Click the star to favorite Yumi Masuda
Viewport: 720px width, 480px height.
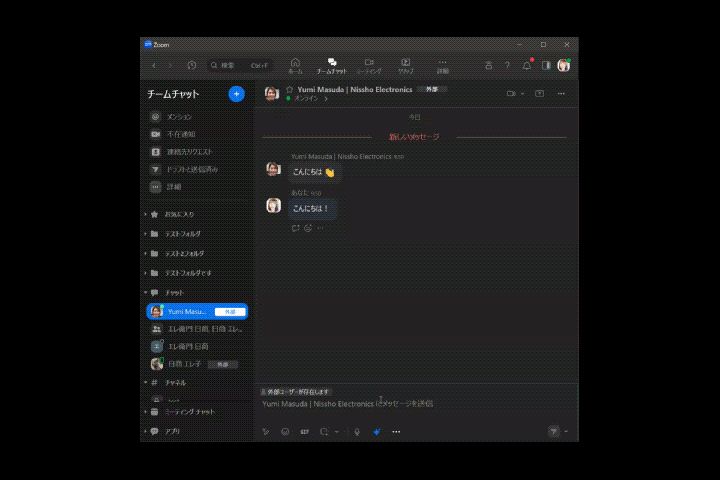coord(289,89)
